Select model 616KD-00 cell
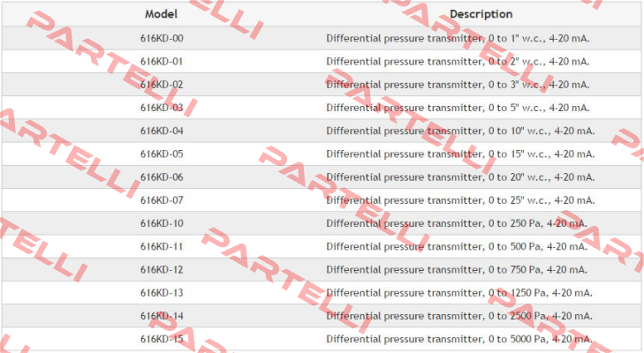 point(162,38)
